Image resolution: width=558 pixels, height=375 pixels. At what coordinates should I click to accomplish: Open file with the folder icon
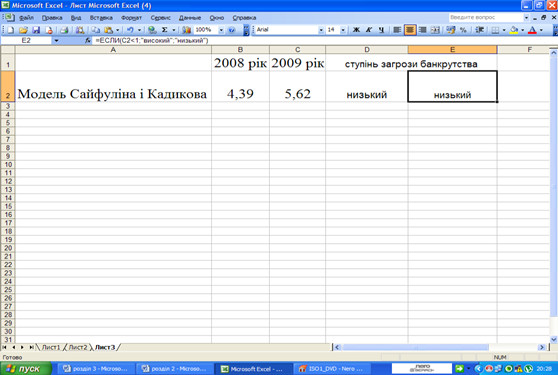click(23, 30)
